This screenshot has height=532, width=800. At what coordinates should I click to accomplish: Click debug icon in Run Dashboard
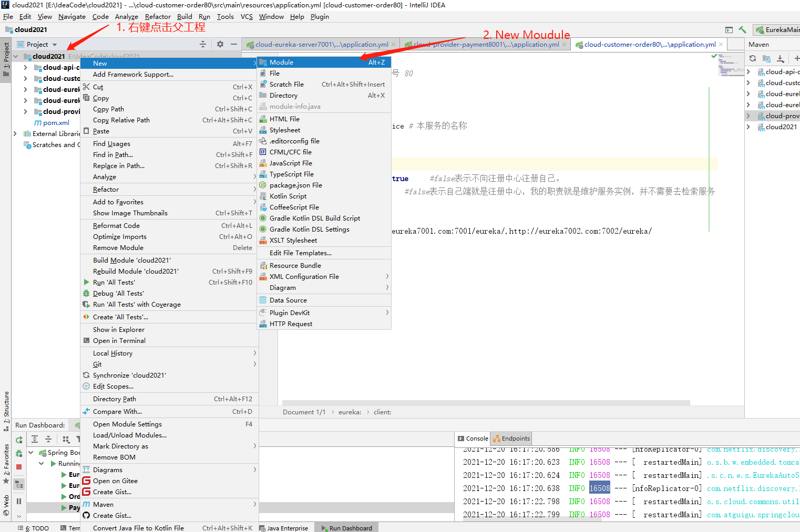click(x=19, y=453)
